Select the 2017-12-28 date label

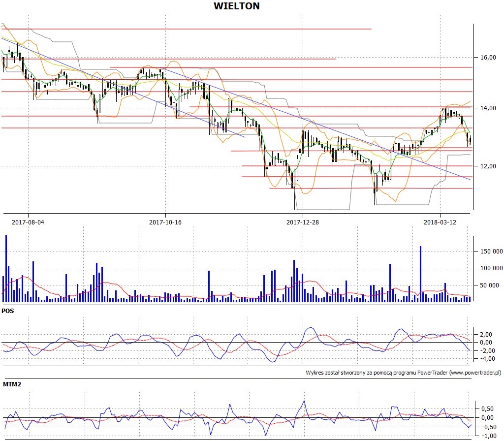tap(303, 222)
